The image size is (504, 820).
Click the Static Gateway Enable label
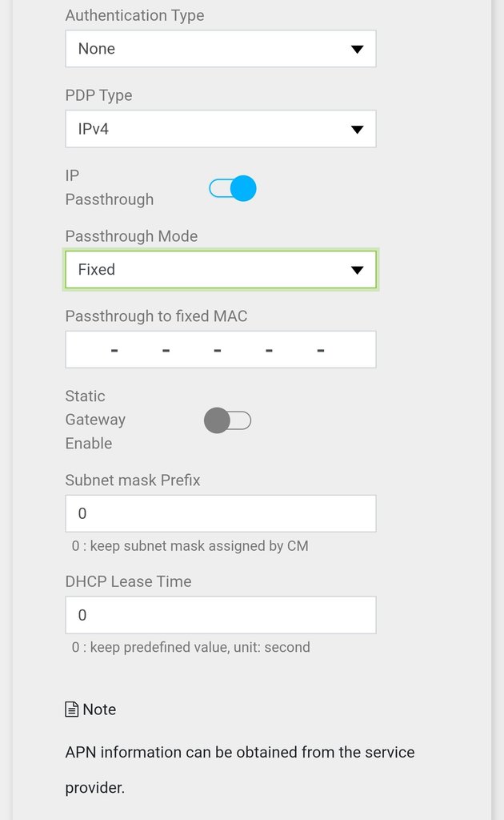pyautogui.click(x=95, y=420)
